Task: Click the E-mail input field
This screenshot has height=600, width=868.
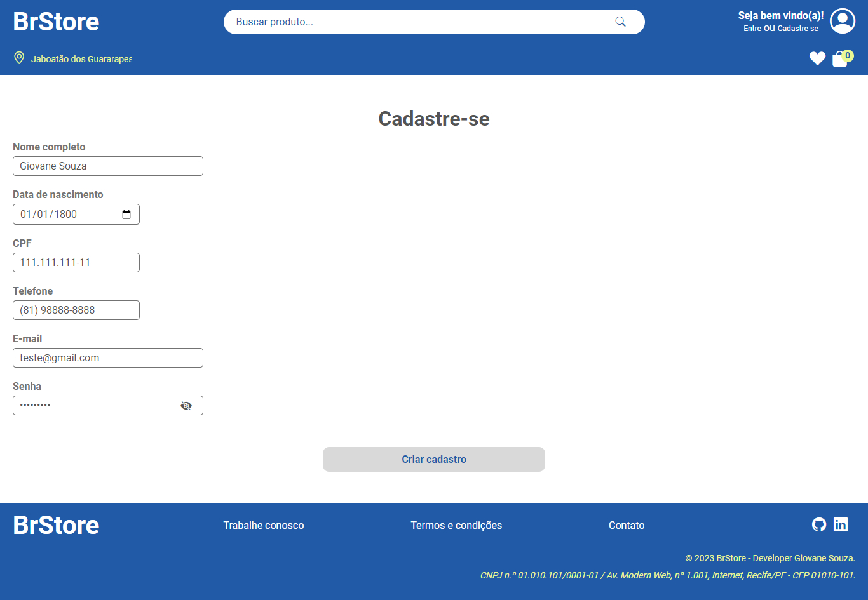Action: point(108,357)
